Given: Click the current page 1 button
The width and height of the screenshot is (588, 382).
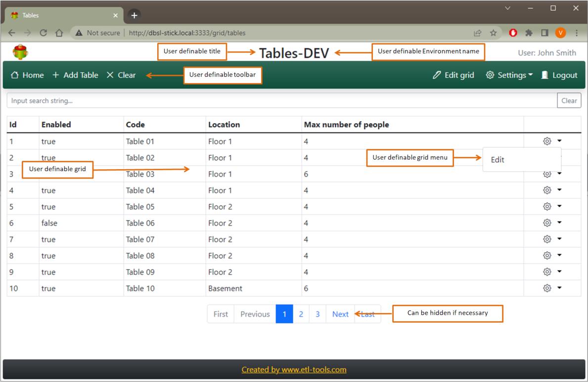Looking at the screenshot, I should [x=284, y=314].
